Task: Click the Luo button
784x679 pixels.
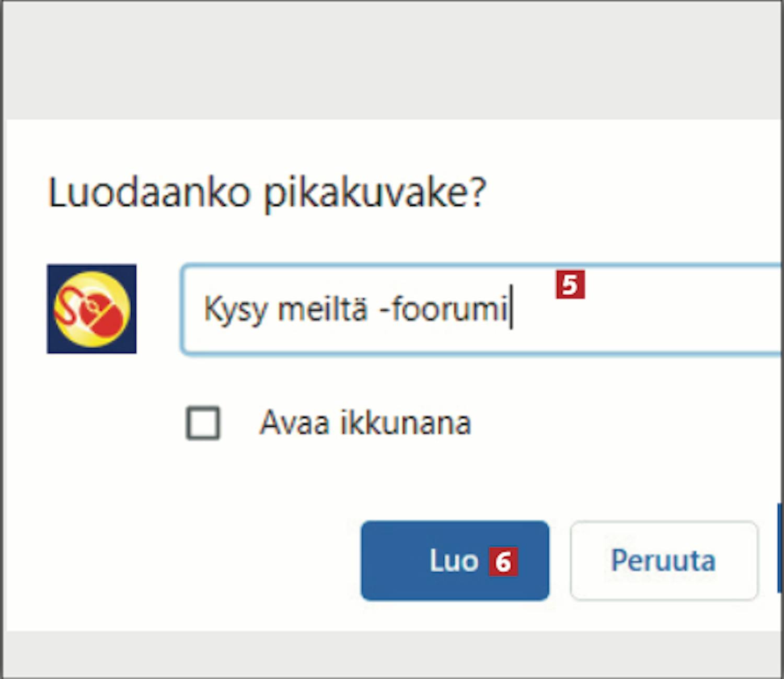Action: [455, 560]
